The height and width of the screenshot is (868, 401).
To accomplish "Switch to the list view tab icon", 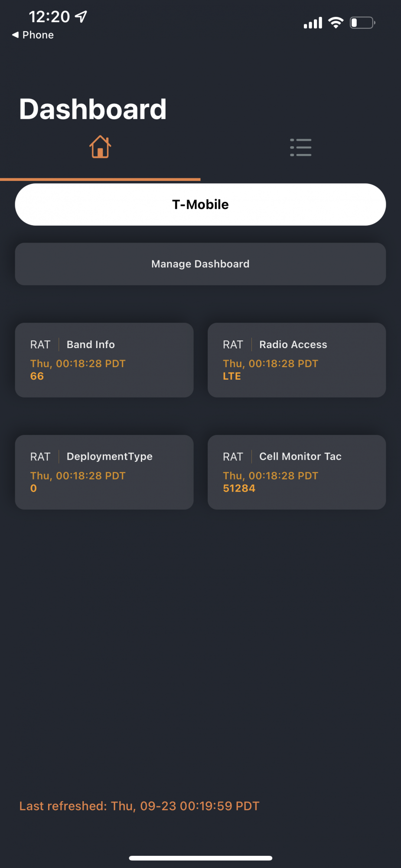I will [300, 148].
